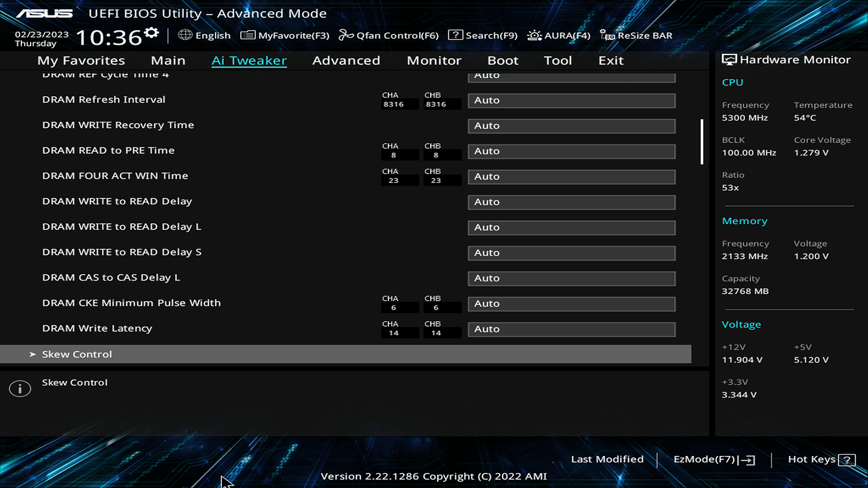Open DRAM Write Latency Auto field

571,329
